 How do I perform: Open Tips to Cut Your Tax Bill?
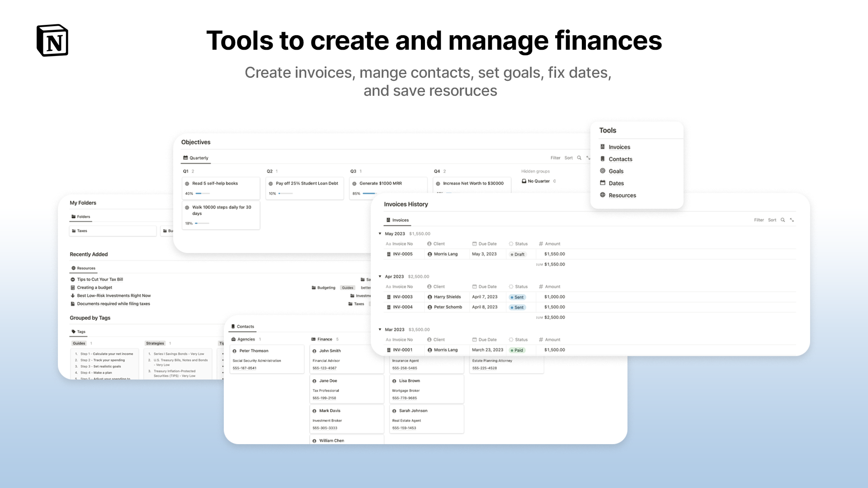[100, 279]
